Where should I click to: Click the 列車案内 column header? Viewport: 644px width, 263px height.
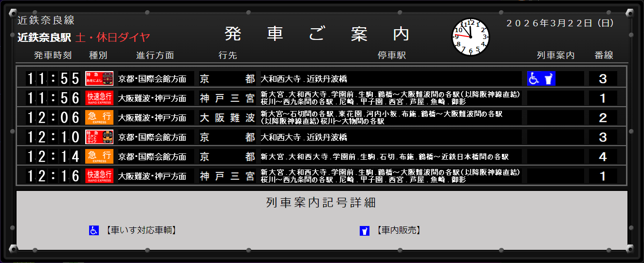pyautogui.click(x=556, y=55)
